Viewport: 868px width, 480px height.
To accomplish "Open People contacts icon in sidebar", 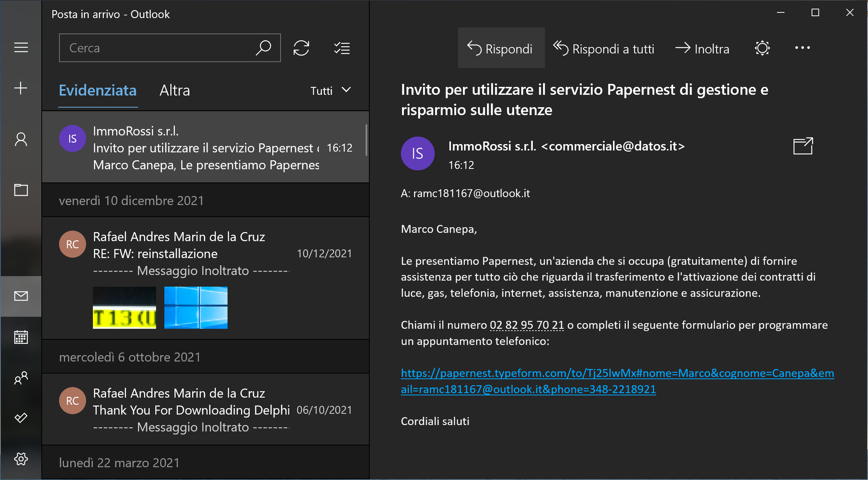I will click(21, 378).
